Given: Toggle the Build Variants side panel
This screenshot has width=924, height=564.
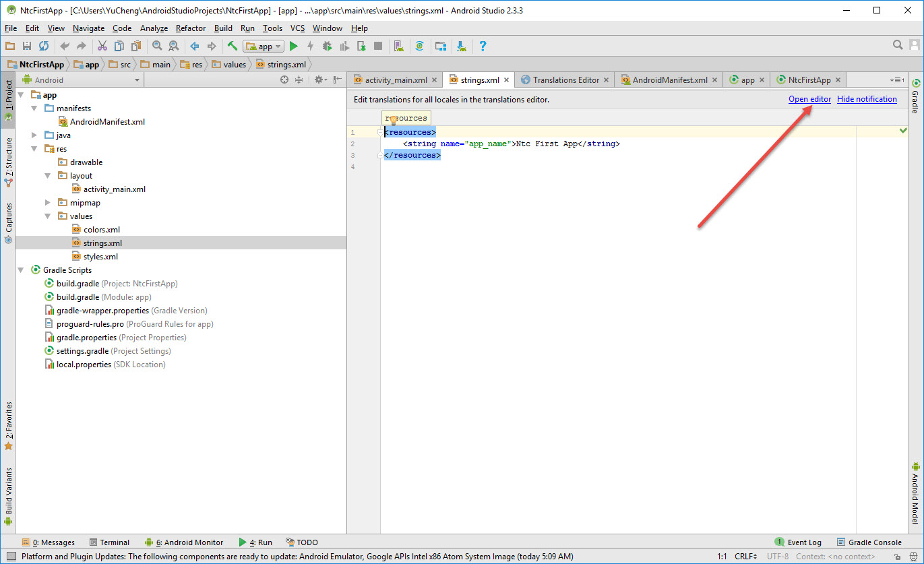Looking at the screenshot, I should (8, 496).
